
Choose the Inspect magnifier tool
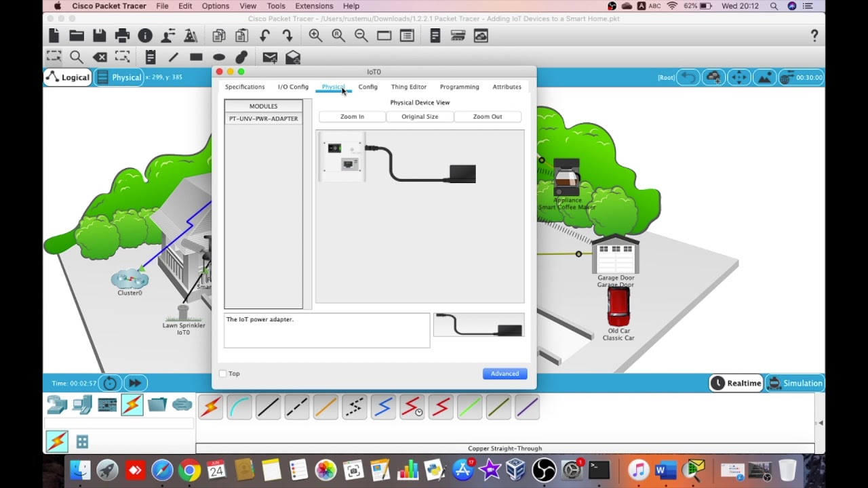(x=77, y=58)
